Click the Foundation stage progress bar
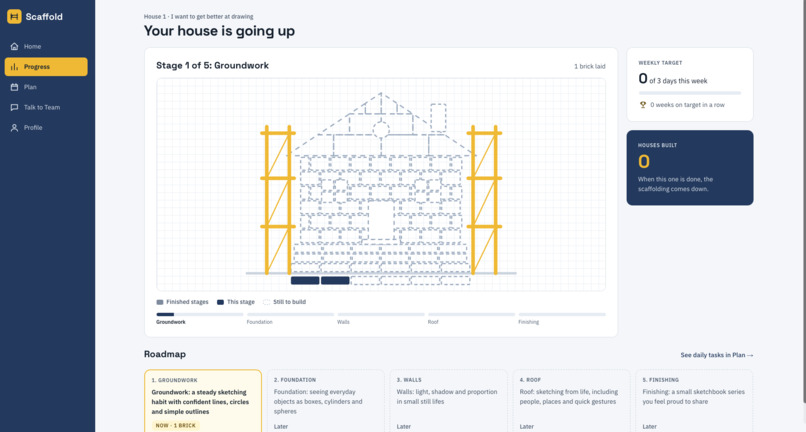The width and height of the screenshot is (806, 432). pos(290,314)
